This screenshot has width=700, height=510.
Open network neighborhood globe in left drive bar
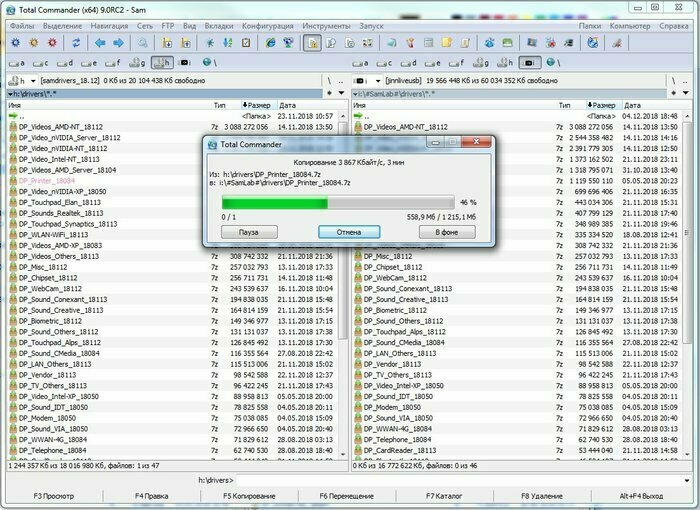[x=207, y=63]
